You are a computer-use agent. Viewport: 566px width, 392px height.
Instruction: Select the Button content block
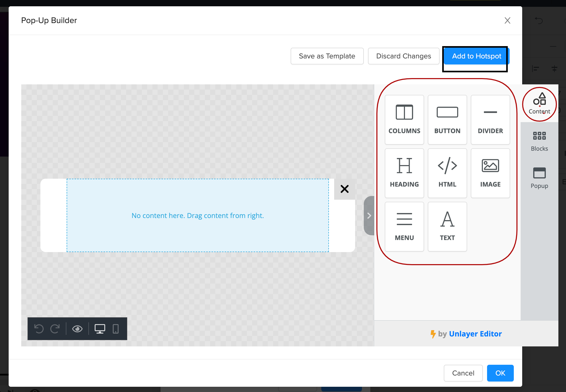(447, 119)
